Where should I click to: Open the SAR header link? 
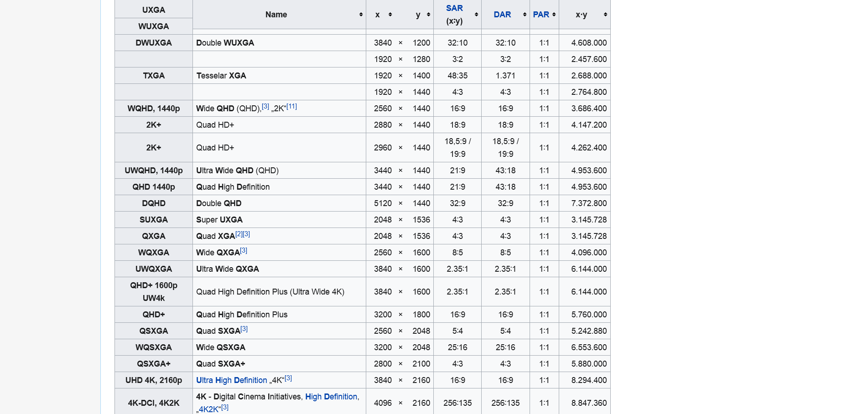455,8
